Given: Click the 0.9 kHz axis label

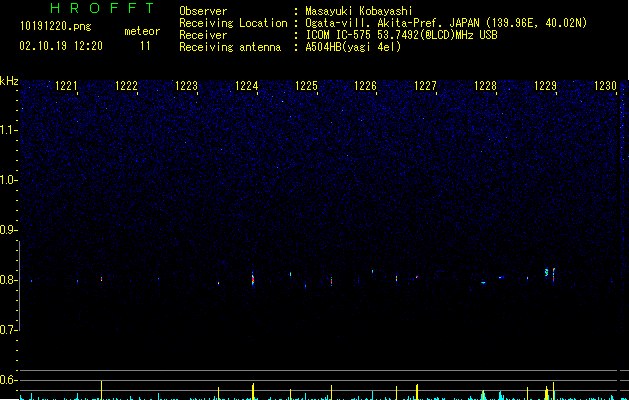Looking at the screenshot, I should [x=8, y=230].
